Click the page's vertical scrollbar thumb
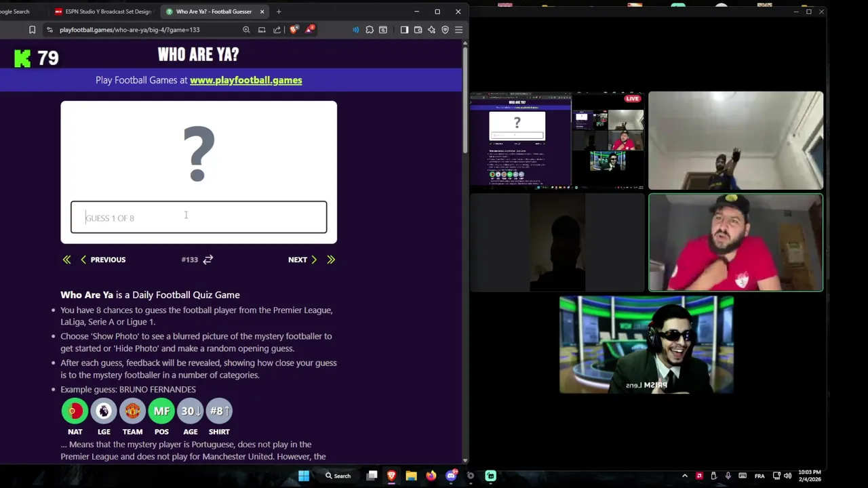The image size is (868, 488). tap(465, 100)
